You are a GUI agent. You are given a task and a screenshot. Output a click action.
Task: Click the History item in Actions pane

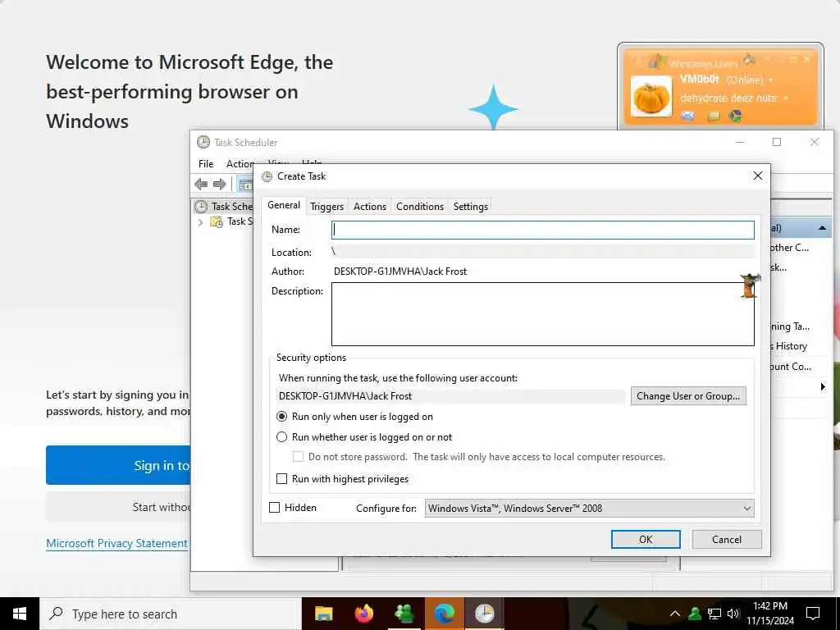point(792,346)
